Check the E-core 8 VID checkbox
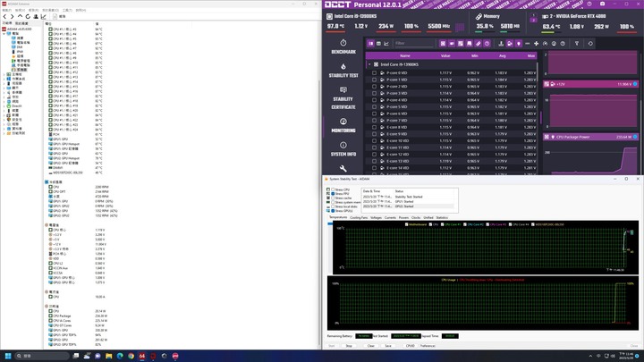Viewport: 644px width, 362px height. [x=374, y=127]
